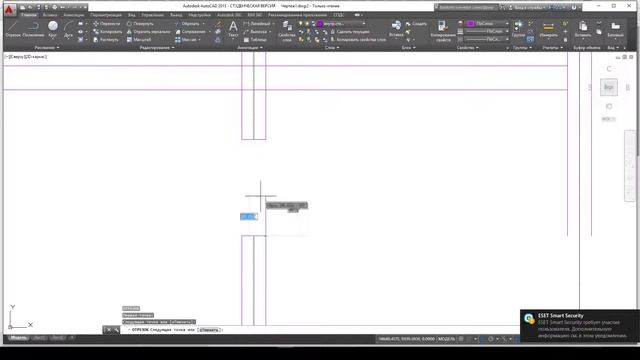
Task: Click the Измерить measure tool
Action: (x=549, y=29)
